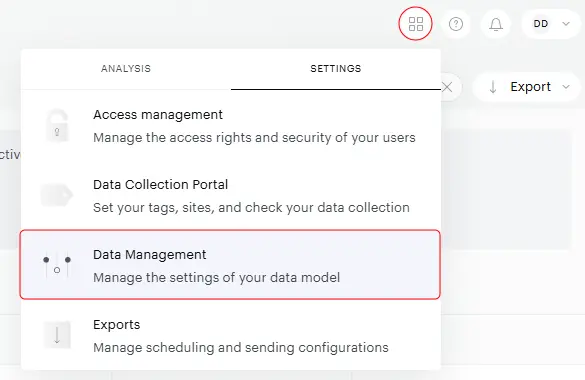
Task: Switch to the Settings tab
Action: pyautogui.click(x=336, y=69)
